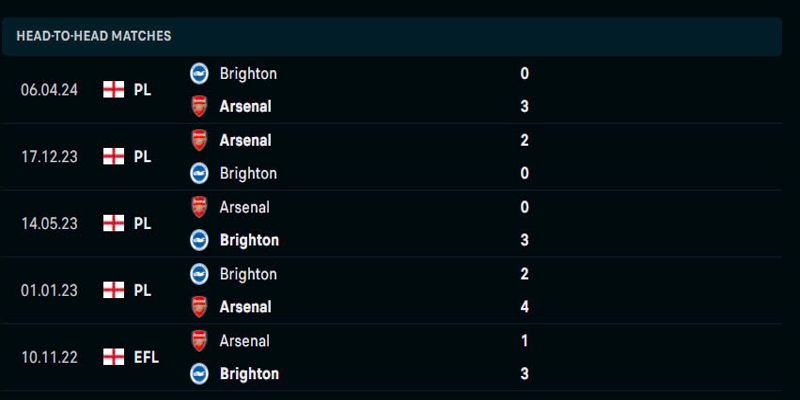Click Brighton crest in 01.01.23 match
This screenshot has width=800, height=400.
[x=199, y=274]
